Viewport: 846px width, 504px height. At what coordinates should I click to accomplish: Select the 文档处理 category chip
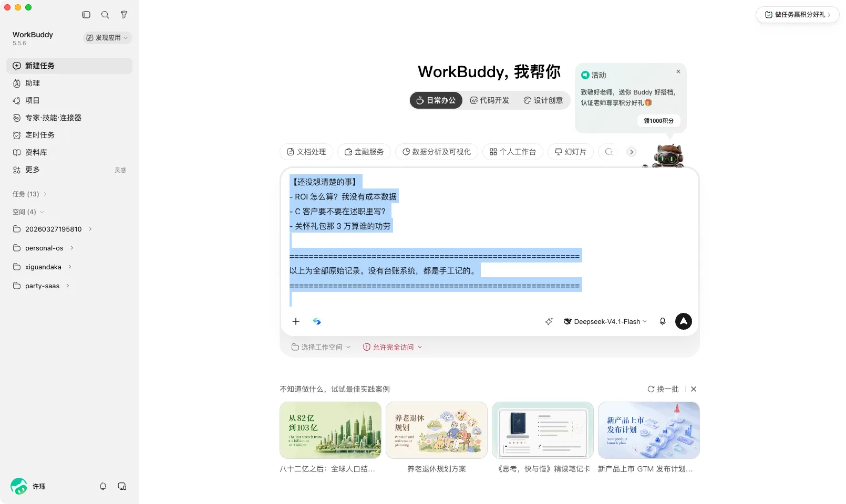click(306, 152)
